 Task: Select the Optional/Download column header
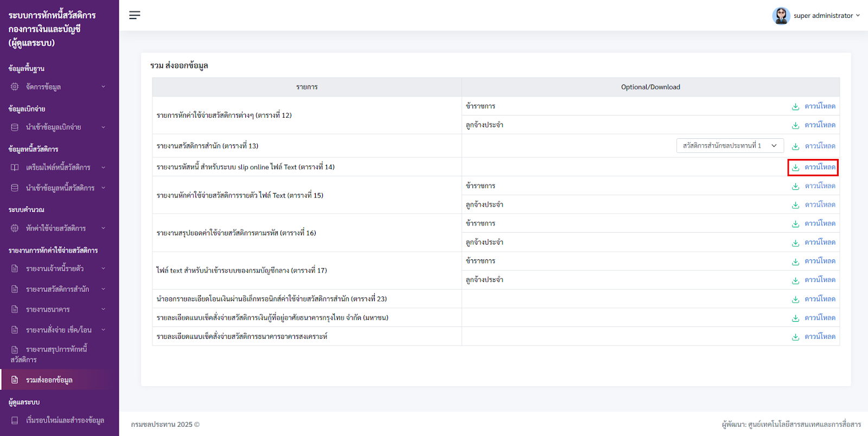(650, 87)
